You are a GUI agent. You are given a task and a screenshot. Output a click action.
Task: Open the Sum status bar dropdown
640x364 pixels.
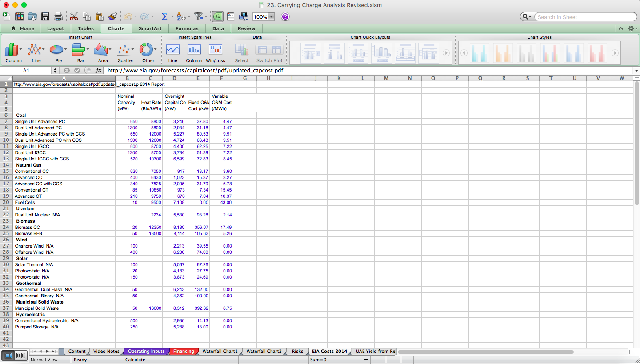[366, 360]
